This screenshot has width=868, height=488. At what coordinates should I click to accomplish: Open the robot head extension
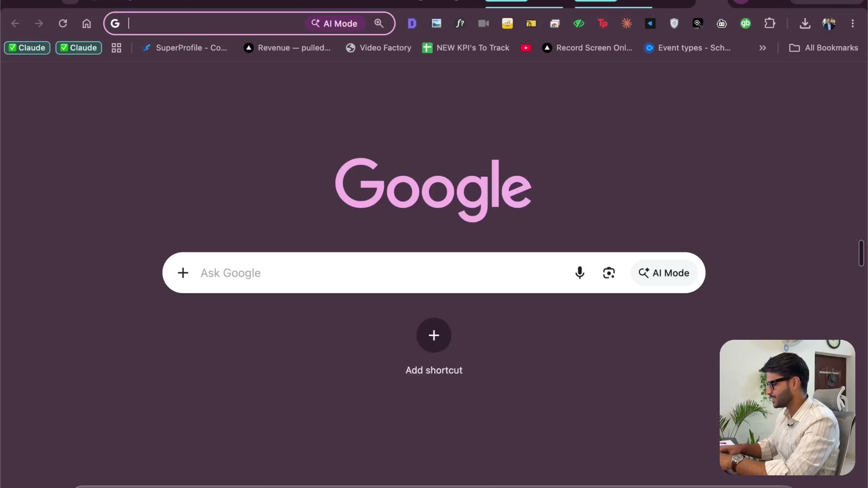pos(722,23)
